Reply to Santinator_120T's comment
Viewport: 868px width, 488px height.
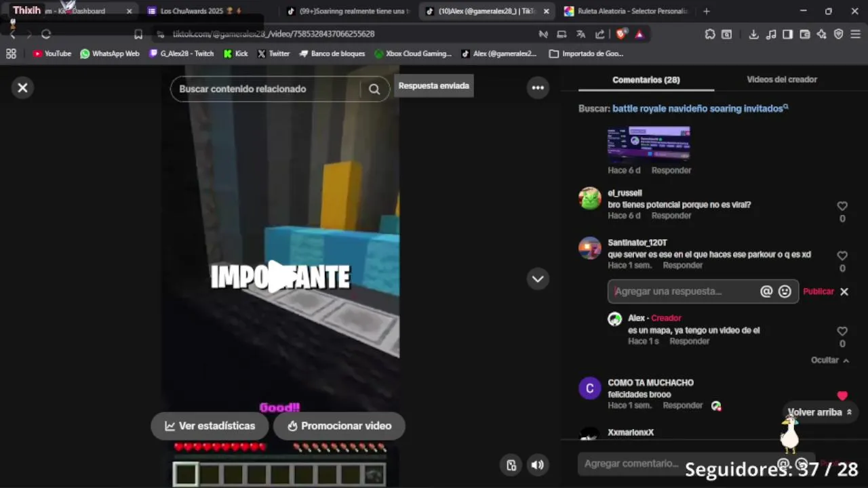click(683, 265)
